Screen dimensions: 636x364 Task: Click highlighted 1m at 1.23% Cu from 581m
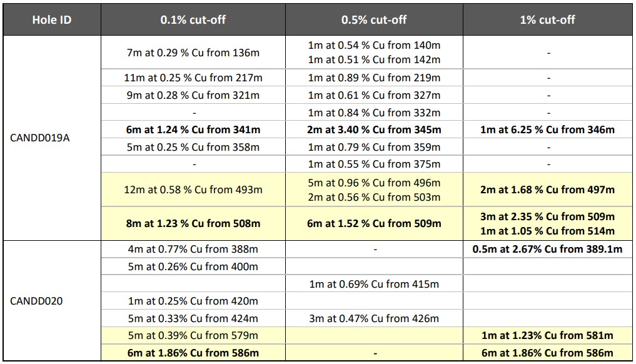pos(548,336)
